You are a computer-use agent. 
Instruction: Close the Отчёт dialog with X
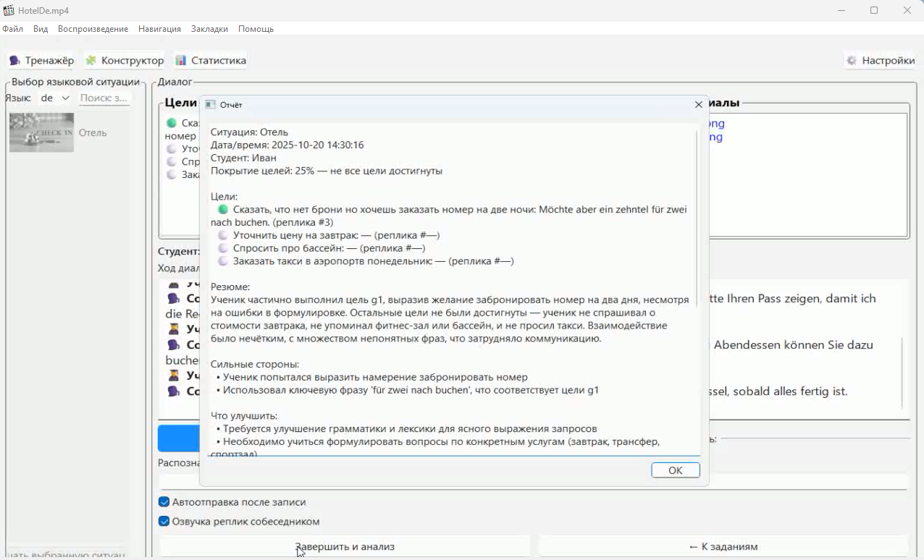[698, 105]
